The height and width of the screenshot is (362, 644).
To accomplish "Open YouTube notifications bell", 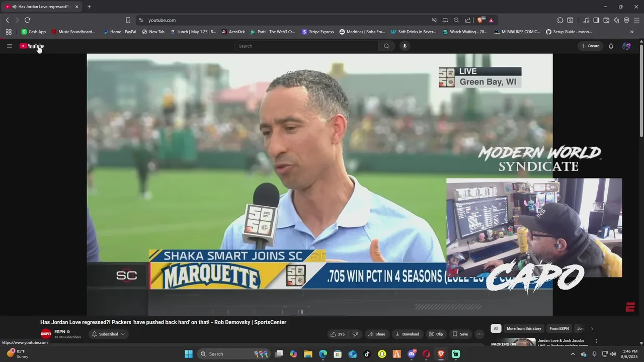I will pyautogui.click(x=611, y=46).
